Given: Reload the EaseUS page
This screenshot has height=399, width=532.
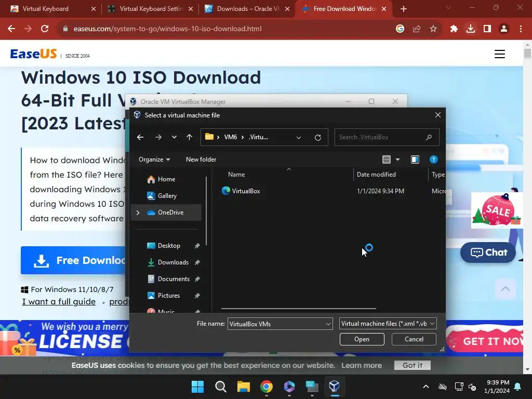Looking at the screenshot, I should coord(45,29).
